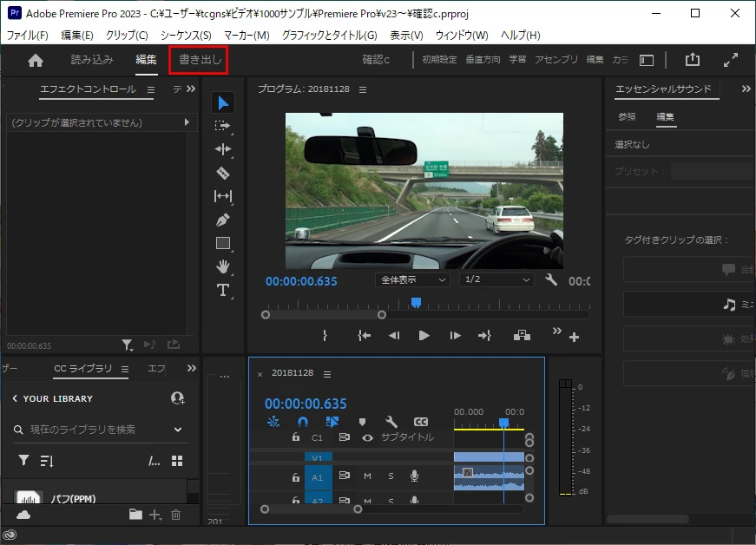Open the Button Editor plus icon
The width and height of the screenshot is (756, 545).
(574, 338)
